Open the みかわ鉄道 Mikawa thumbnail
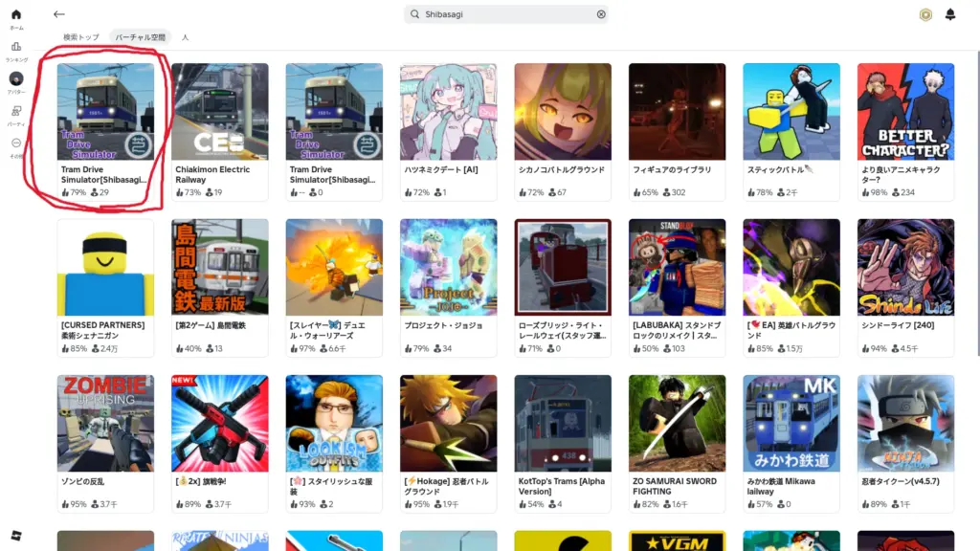 click(x=791, y=424)
